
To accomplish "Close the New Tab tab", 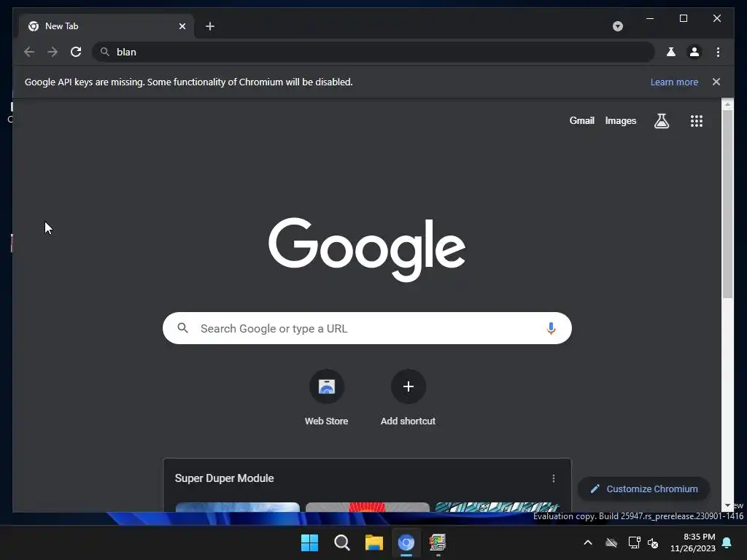I will coord(182,26).
